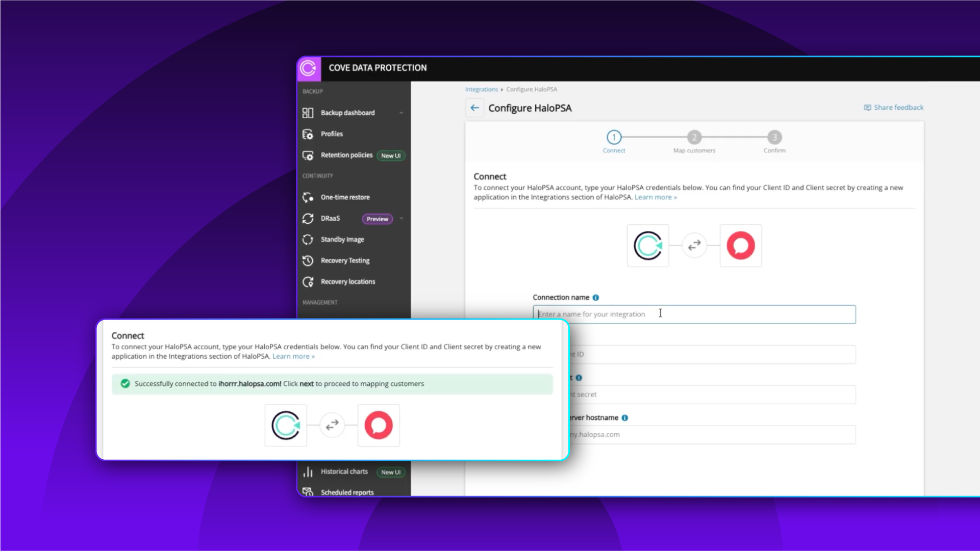This screenshot has height=551, width=980.
Task: Click the New UI badge beside Historical charts
Action: [391, 472]
